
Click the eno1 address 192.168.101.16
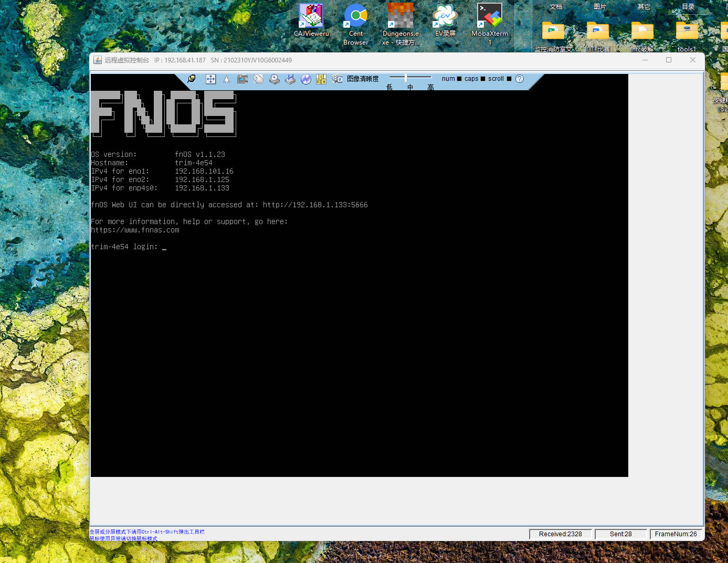[204, 171]
